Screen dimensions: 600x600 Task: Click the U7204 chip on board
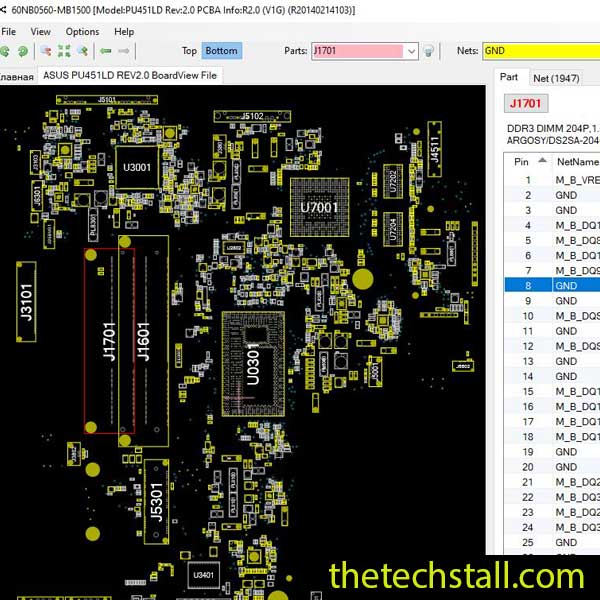393,230
